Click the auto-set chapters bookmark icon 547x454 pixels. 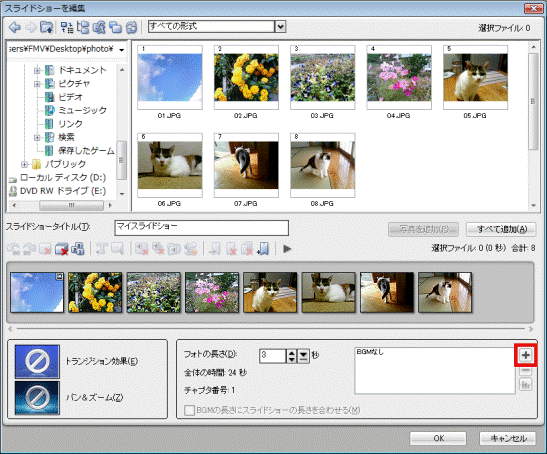pyautogui.click(x=263, y=249)
